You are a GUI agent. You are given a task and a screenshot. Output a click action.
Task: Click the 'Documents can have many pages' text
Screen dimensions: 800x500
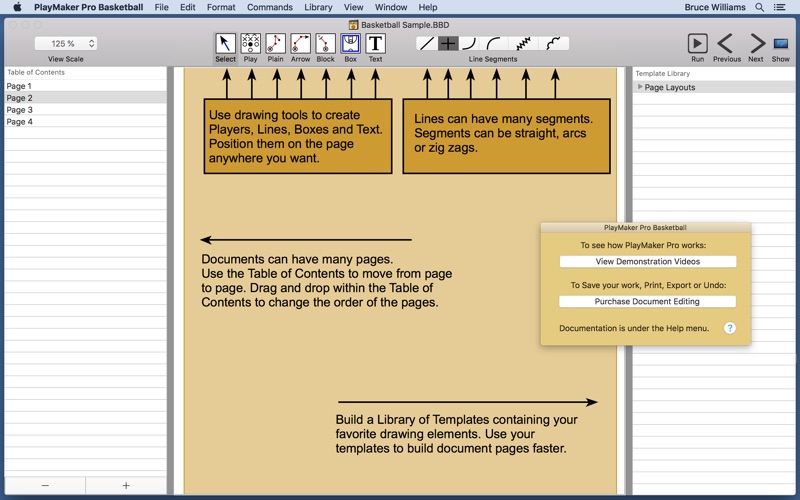[x=297, y=259]
